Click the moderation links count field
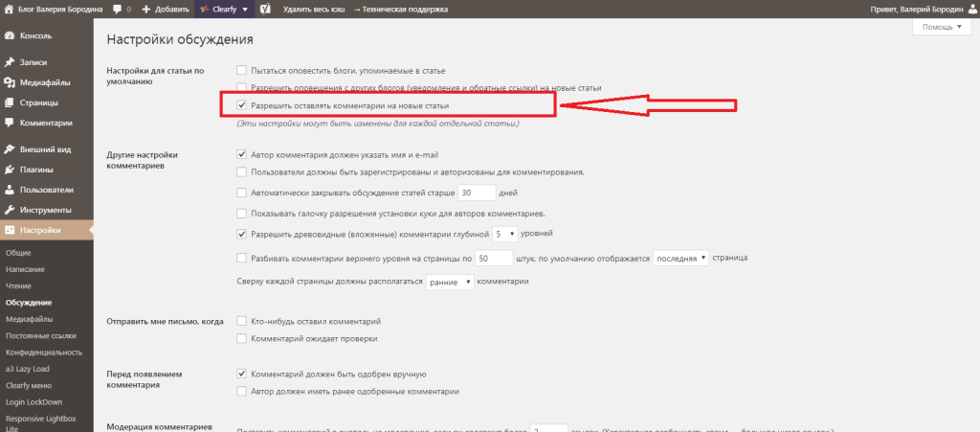The width and height of the screenshot is (980, 432). (548, 428)
